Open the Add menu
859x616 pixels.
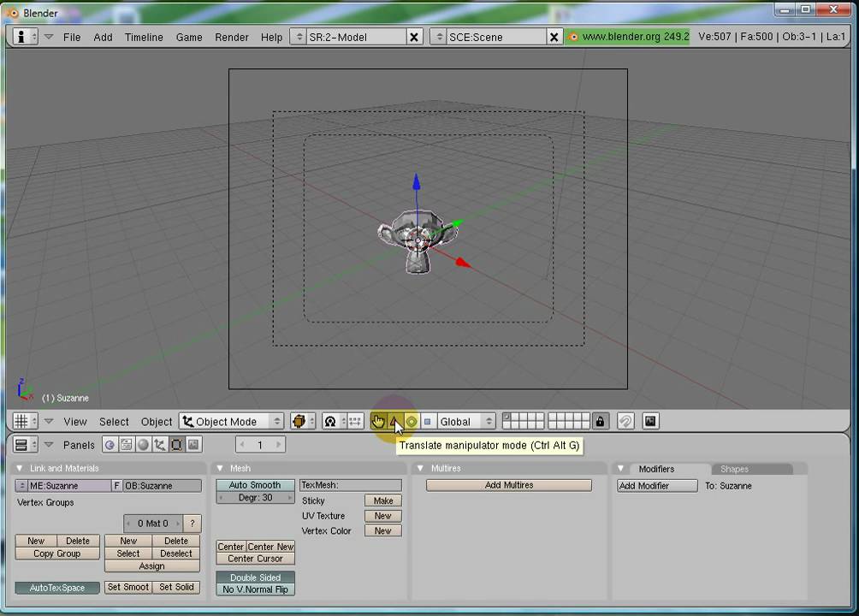point(103,38)
